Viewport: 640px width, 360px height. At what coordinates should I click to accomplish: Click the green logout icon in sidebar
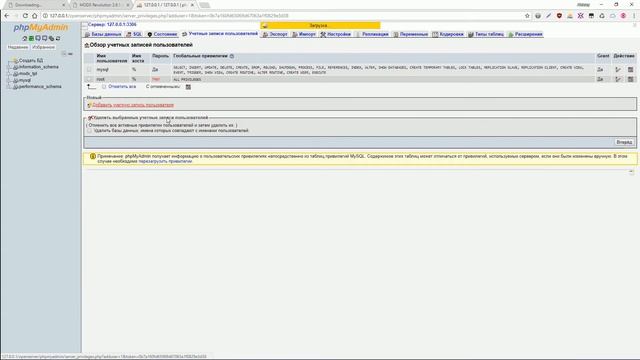(31, 38)
